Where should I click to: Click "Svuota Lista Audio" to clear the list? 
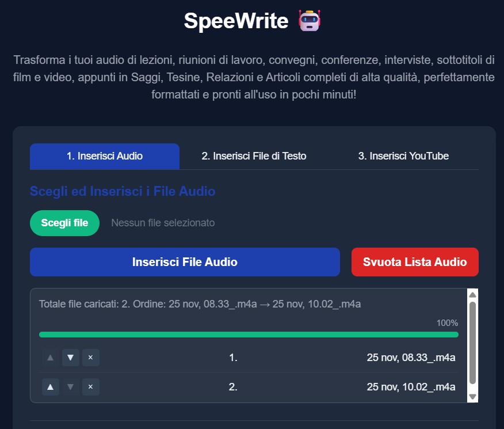point(415,261)
